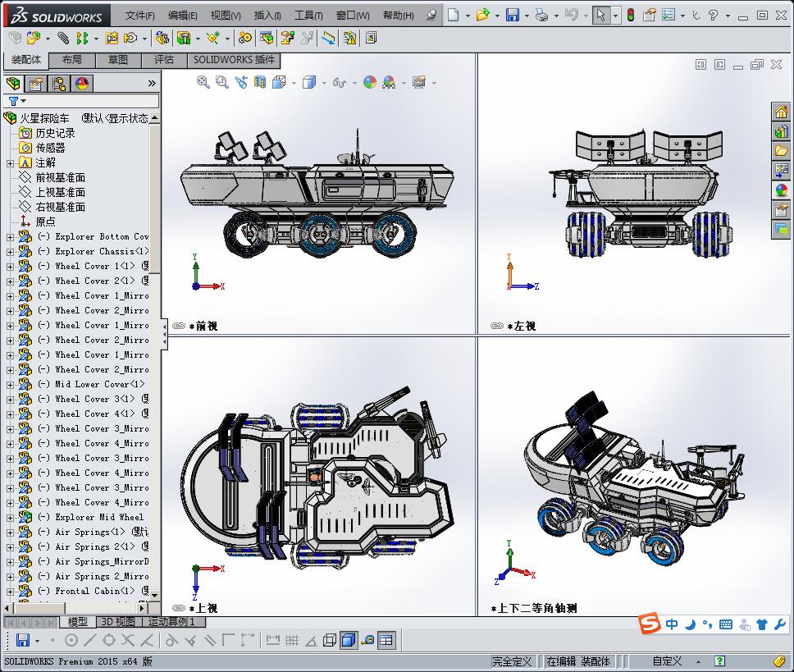Open the 插入(I) menu
Screen dimensions: 794x672
click(267, 16)
